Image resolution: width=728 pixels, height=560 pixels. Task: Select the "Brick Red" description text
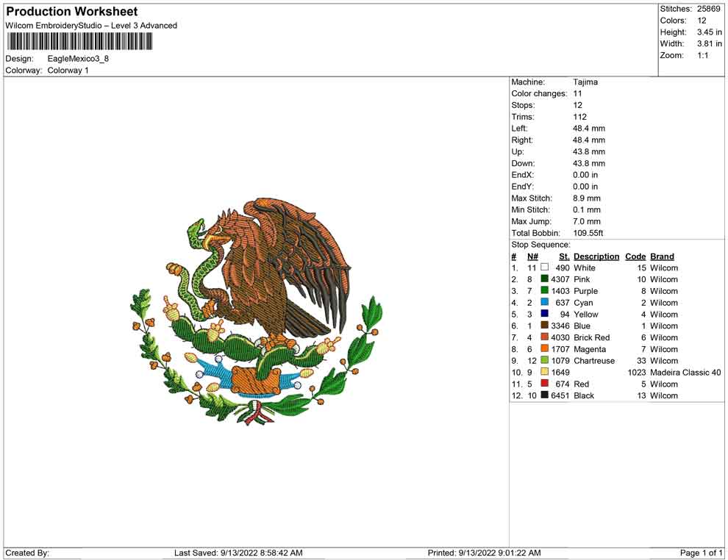[x=592, y=337]
